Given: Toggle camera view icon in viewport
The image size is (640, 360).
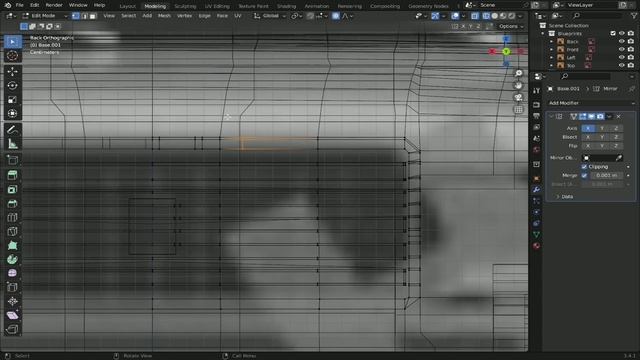Looking at the screenshot, I should 518,97.
